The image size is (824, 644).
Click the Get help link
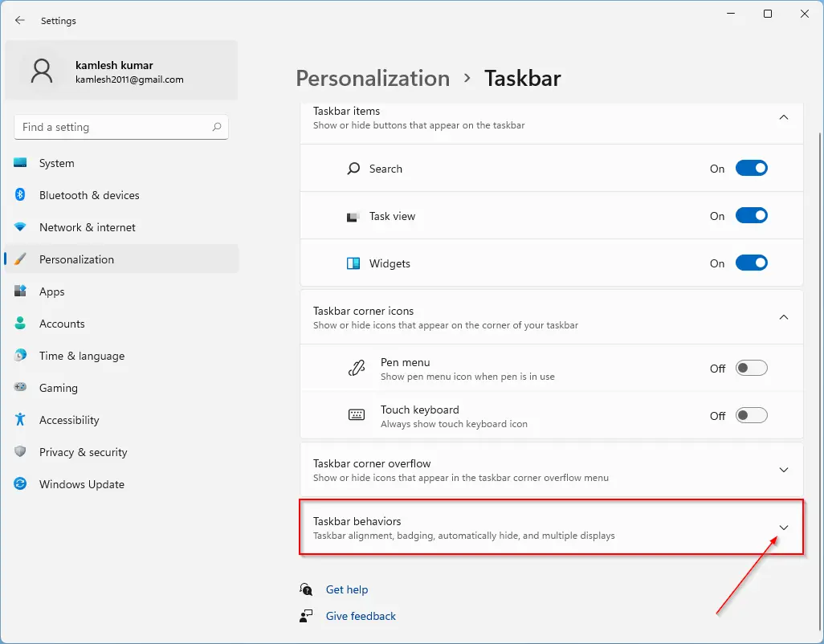coord(347,589)
